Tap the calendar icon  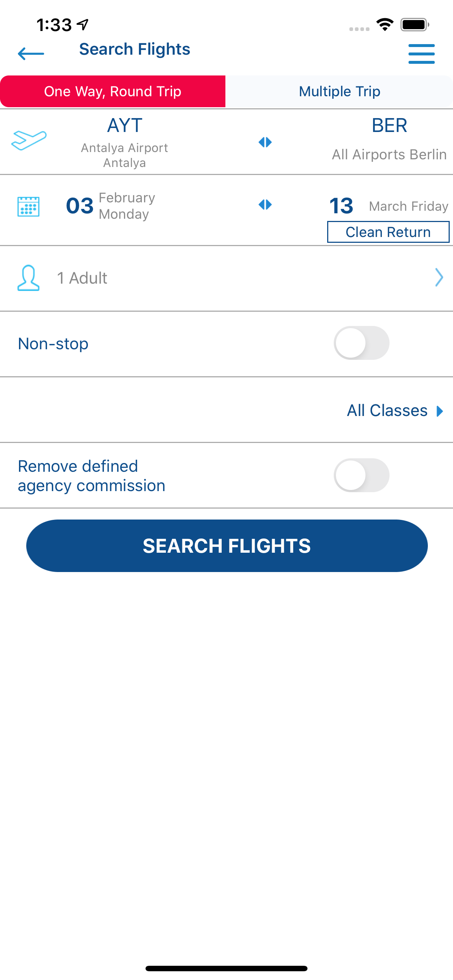(28, 207)
